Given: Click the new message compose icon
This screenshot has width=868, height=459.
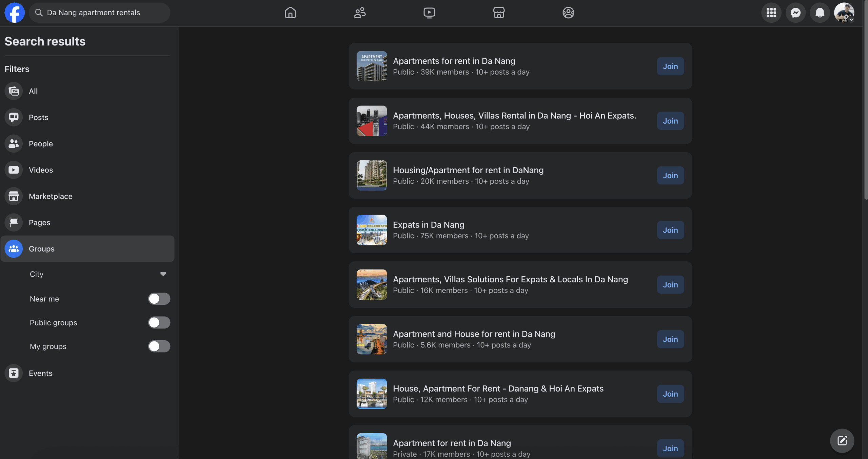Looking at the screenshot, I should pyautogui.click(x=842, y=441).
